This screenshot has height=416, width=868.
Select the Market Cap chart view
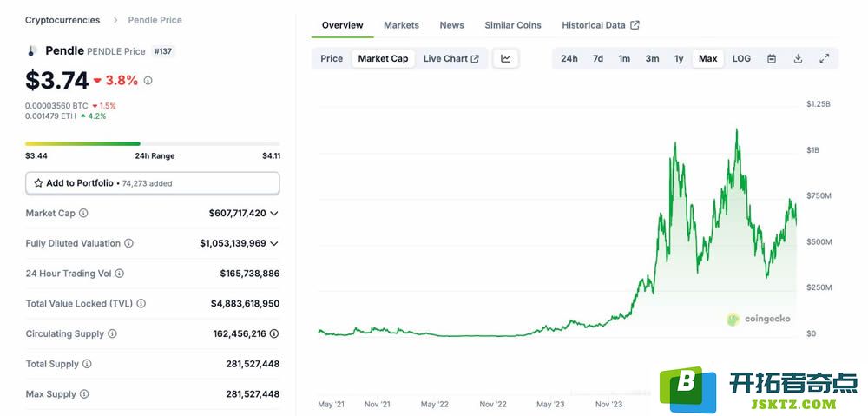383,58
